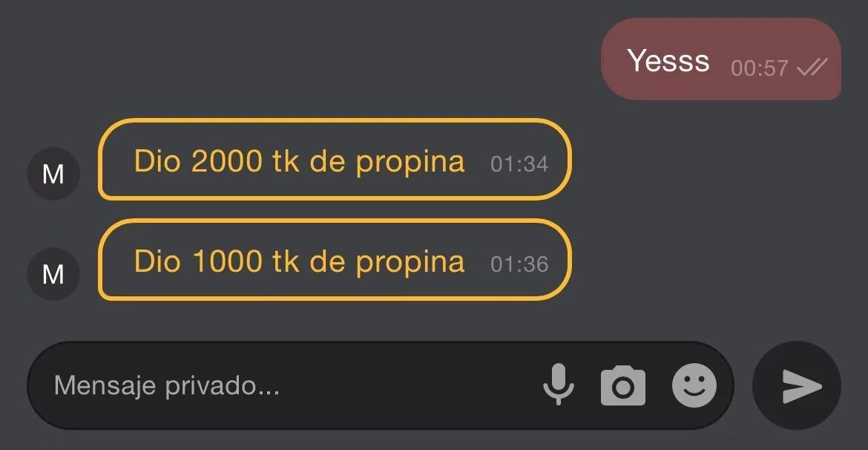
Task: Send the message with the arrow button
Action: 797,385
